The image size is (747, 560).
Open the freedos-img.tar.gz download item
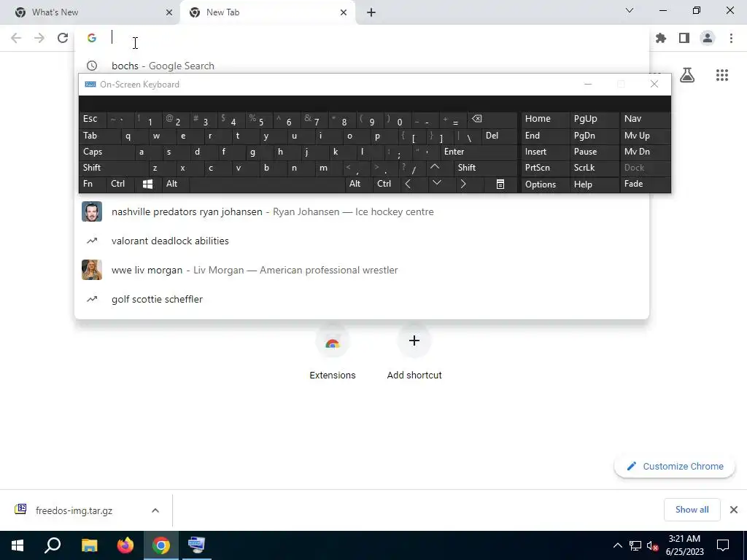(x=74, y=510)
